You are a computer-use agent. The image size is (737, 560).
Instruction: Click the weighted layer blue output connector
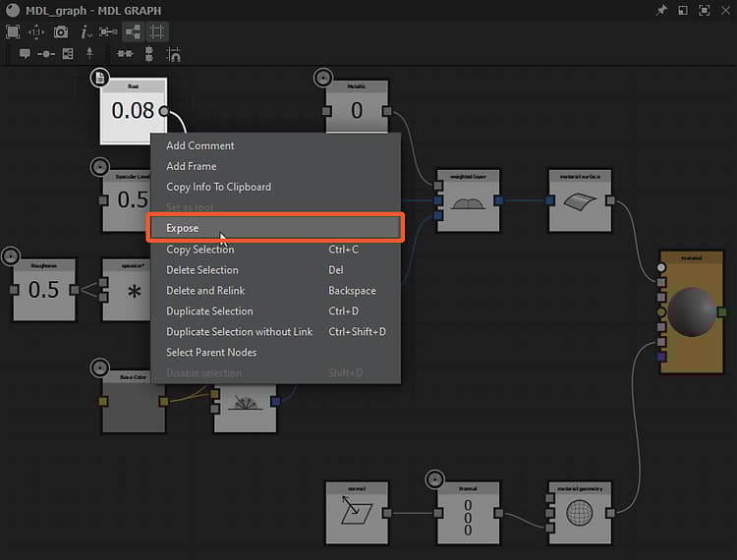point(498,200)
